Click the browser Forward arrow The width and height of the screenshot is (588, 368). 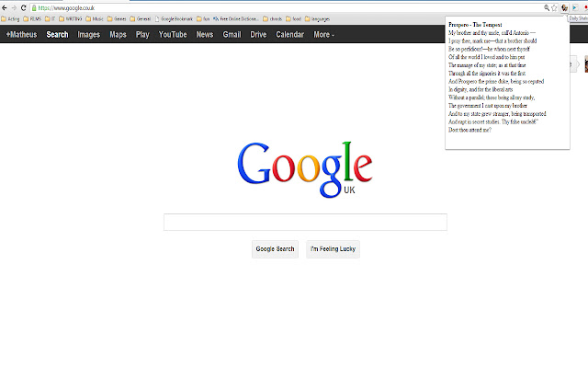click(14, 8)
